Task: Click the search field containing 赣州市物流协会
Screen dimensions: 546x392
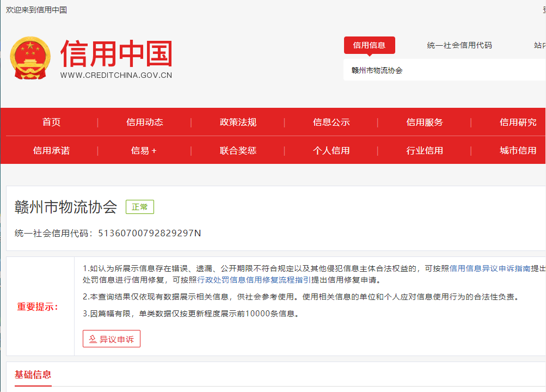Action: pyautogui.click(x=444, y=70)
